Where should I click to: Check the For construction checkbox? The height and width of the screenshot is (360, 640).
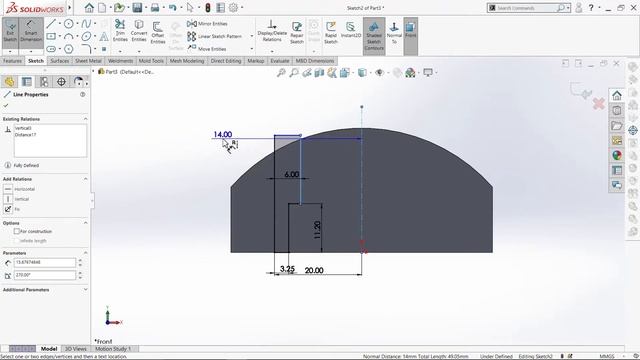[17, 231]
